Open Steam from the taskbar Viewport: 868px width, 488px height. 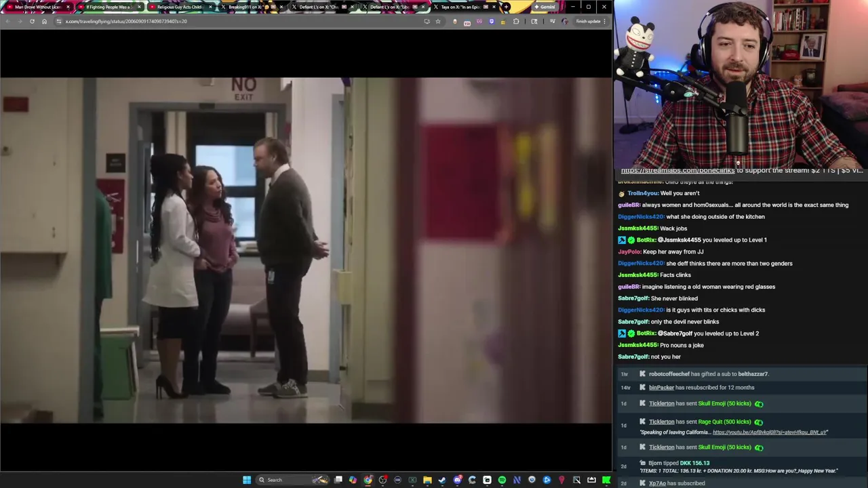442,480
